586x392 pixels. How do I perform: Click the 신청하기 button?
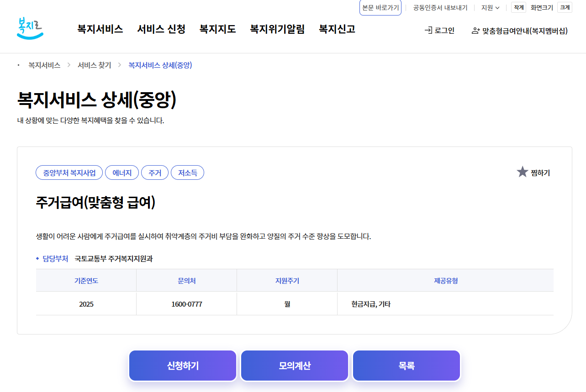pos(182,365)
